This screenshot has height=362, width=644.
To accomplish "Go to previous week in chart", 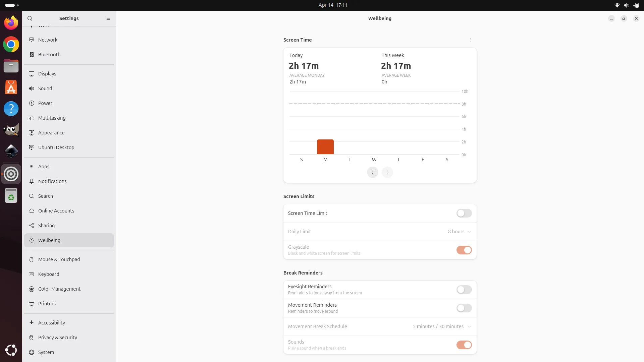I will click(x=373, y=172).
